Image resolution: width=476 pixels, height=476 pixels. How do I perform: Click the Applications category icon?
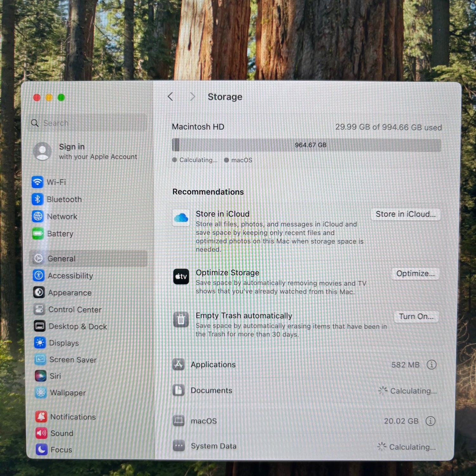click(x=179, y=364)
